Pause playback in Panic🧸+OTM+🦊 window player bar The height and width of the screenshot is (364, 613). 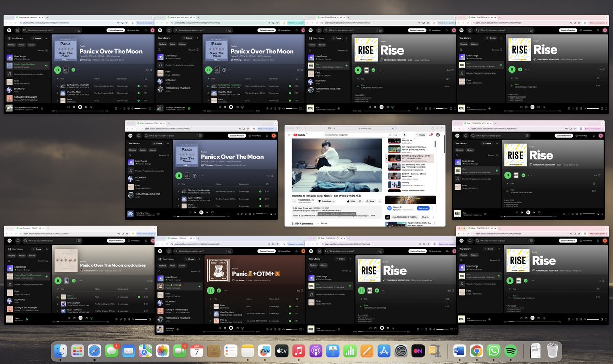(231, 328)
